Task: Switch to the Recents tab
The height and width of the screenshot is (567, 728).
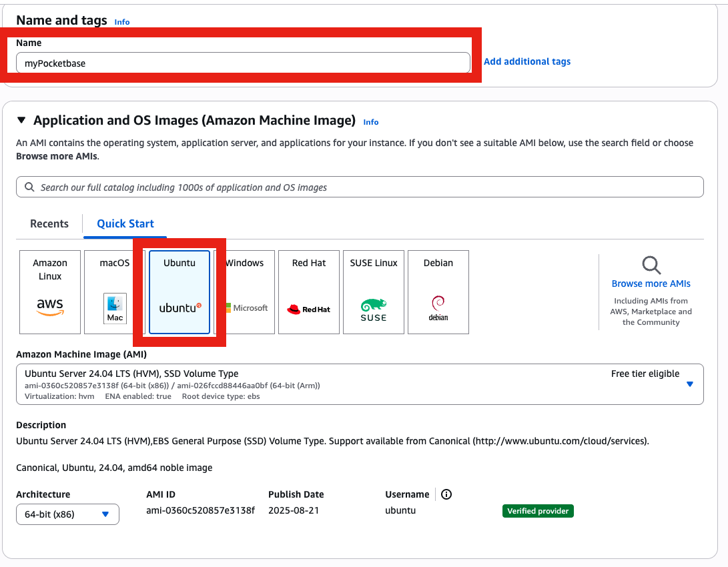Action: (49, 223)
